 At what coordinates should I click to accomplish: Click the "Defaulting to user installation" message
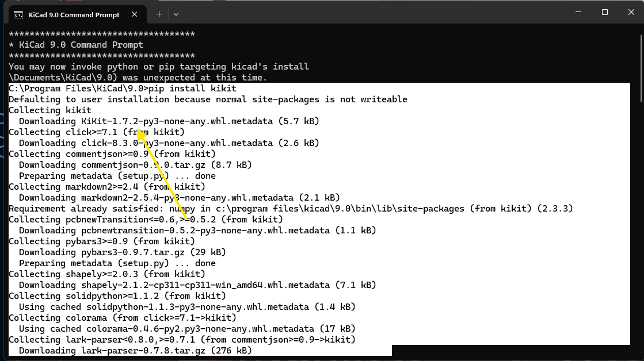click(x=208, y=99)
